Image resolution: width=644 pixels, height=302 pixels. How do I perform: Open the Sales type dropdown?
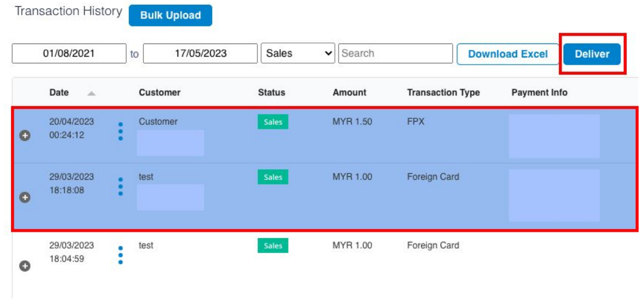(298, 53)
